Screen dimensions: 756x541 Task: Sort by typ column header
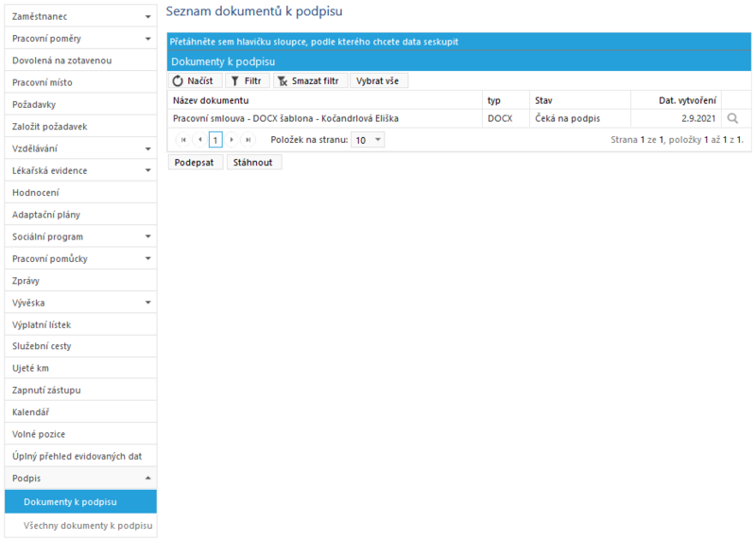pos(506,100)
